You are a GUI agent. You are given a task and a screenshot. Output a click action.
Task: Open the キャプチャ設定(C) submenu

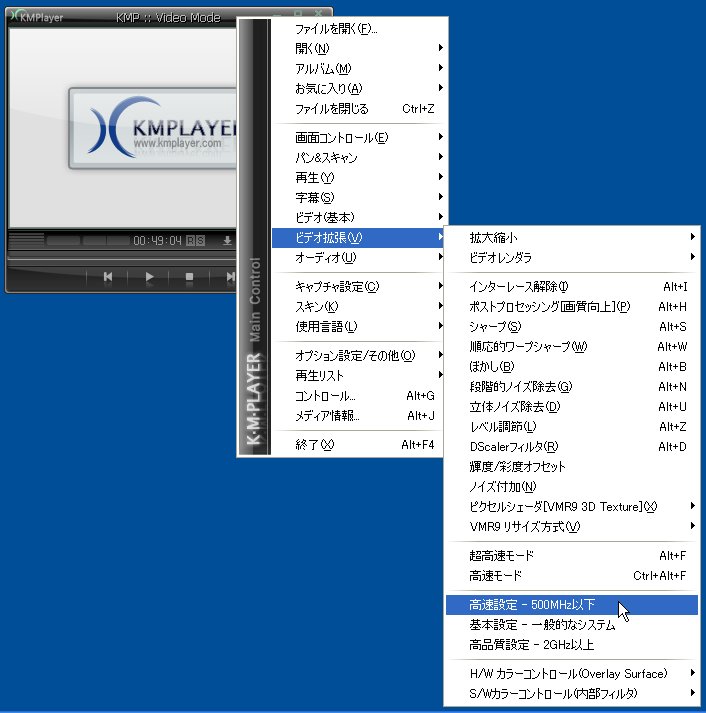(x=360, y=286)
